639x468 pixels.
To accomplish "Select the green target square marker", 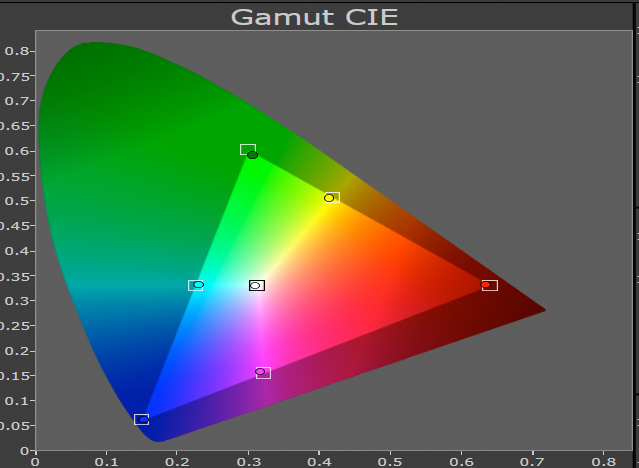I will tap(248, 150).
